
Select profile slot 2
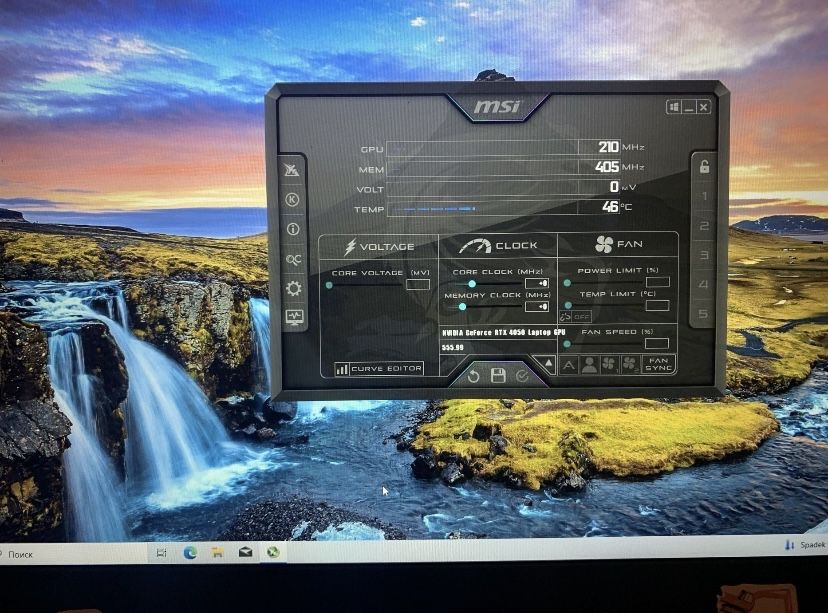[x=704, y=226]
